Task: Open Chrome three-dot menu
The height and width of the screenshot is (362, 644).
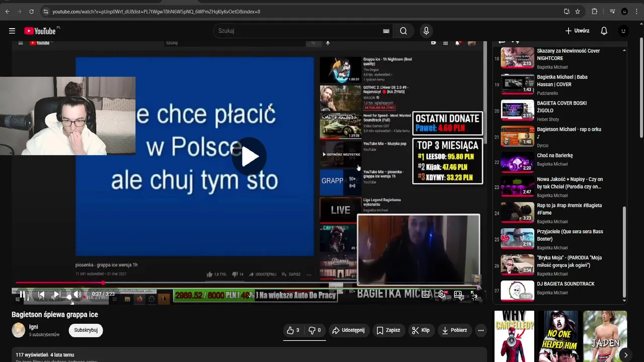Action: [x=636, y=12]
